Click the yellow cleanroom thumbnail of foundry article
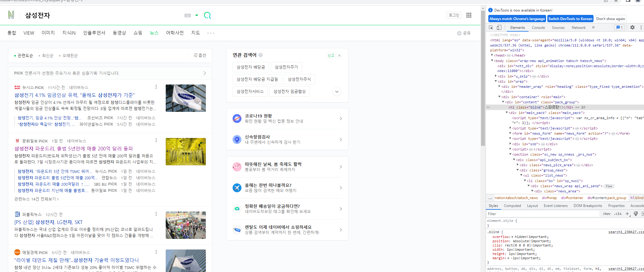This screenshot has height=272, width=644. coord(186,152)
